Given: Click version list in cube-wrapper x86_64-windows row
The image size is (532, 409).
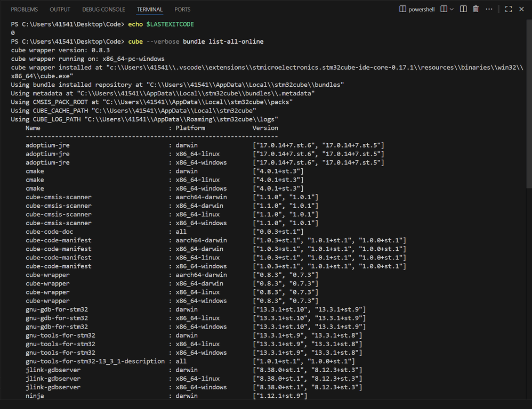Looking at the screenshot, I should click(x=285, y=301).
